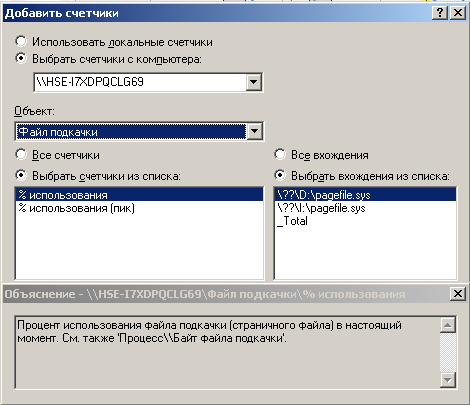Close the Объяснение explanation panel
The image size is (470, 405).
458,294
